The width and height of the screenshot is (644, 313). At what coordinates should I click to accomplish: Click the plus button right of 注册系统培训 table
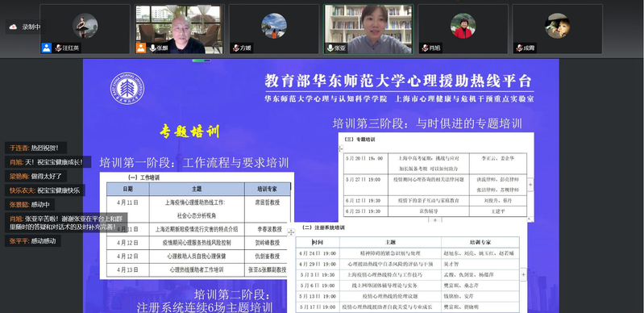[x=523, y=274]
